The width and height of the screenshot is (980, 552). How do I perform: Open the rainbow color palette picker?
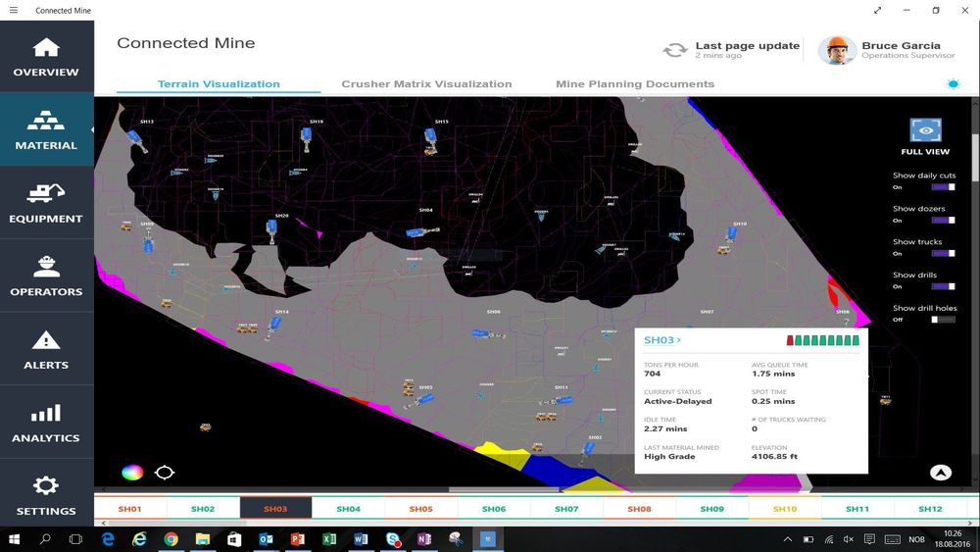132,473
